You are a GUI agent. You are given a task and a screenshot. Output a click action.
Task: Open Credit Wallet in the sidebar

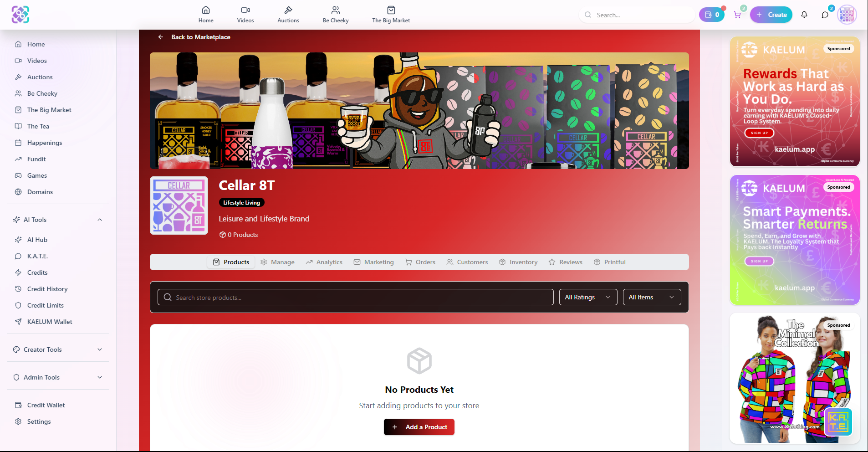(x=58, y=405)
